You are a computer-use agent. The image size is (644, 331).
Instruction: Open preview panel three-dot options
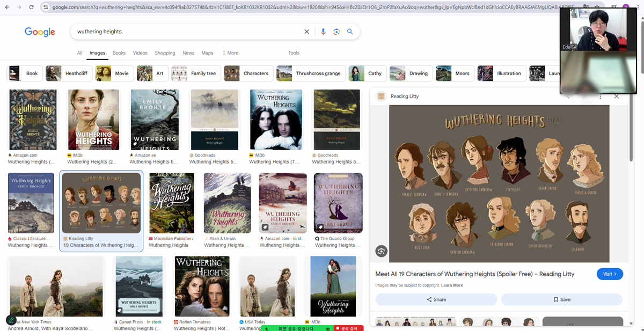(x=601, y=97)
